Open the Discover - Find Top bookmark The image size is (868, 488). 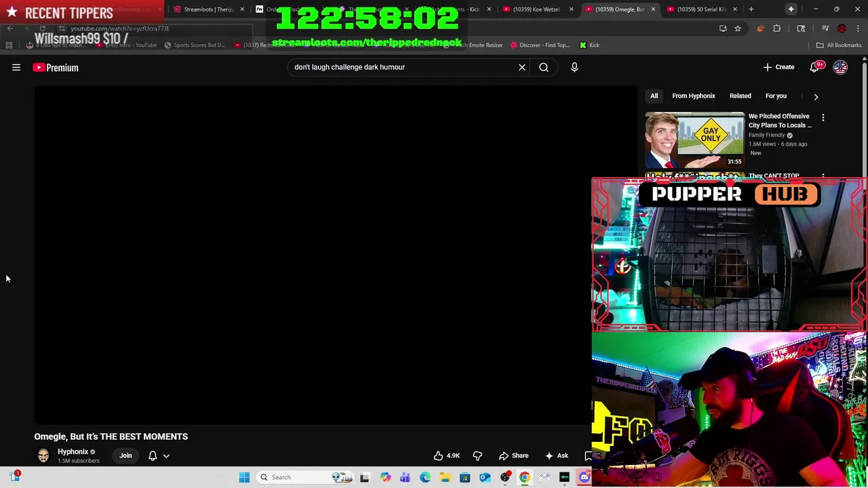(540, 45)
